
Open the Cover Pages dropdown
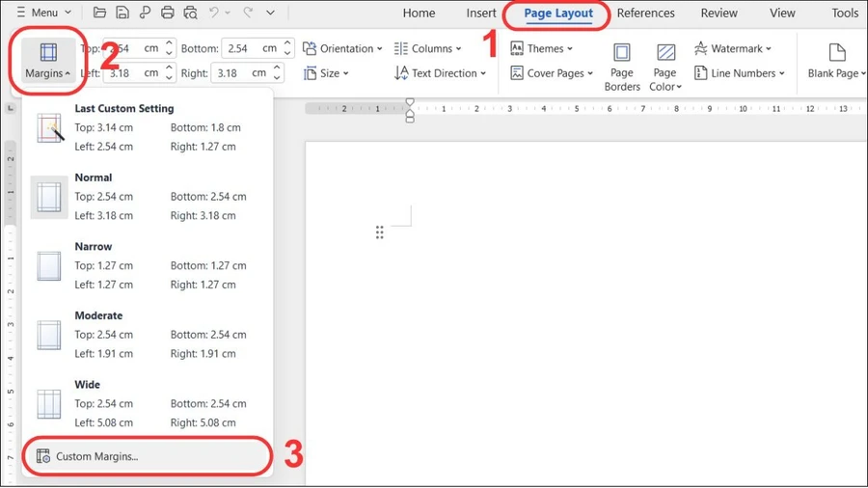552,73
